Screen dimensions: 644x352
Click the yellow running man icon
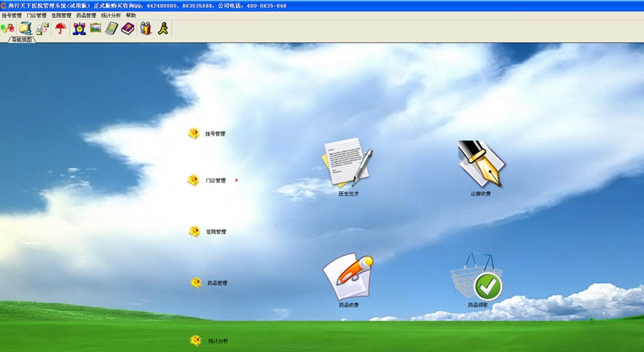pos(163,29)
